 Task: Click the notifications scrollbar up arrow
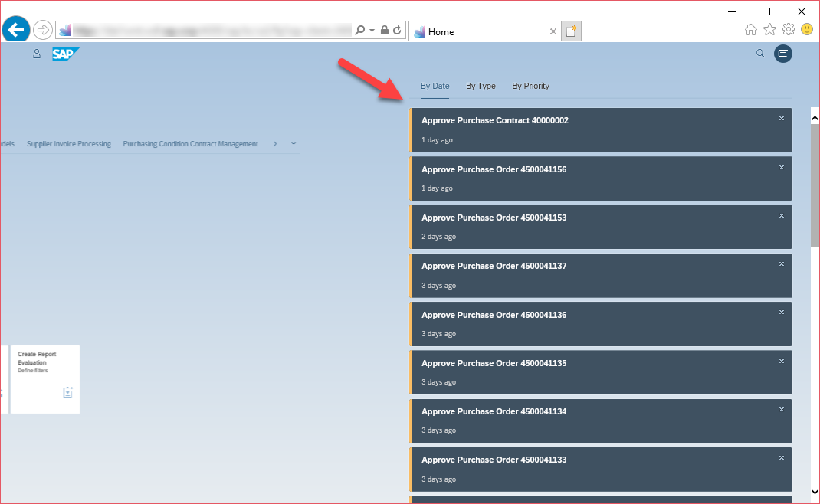point(815,119)
